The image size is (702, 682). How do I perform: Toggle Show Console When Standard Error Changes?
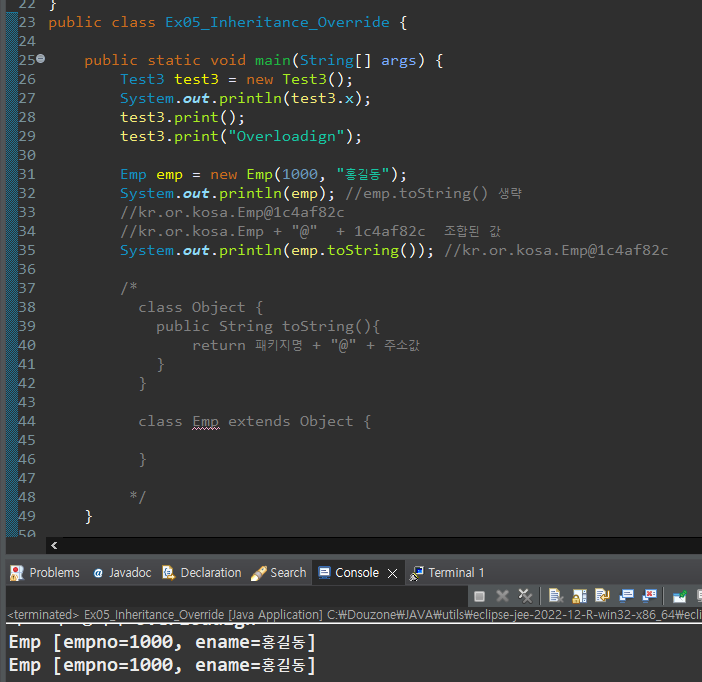(649, 596)
